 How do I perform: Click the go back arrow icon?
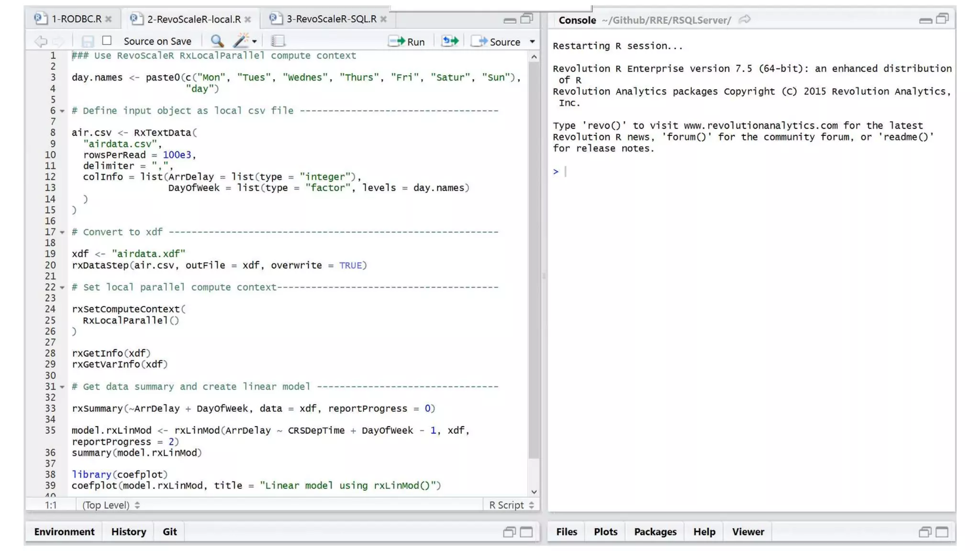click(x=41, y=41)
